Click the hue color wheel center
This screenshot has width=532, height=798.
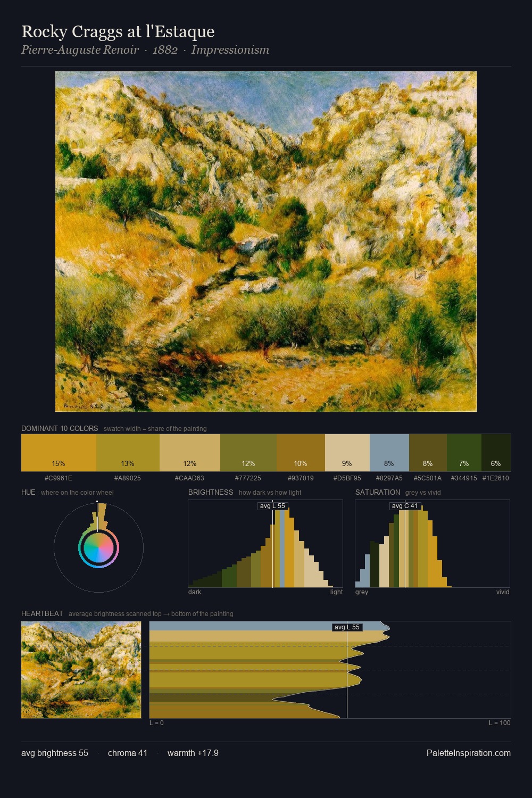(98, 548)
